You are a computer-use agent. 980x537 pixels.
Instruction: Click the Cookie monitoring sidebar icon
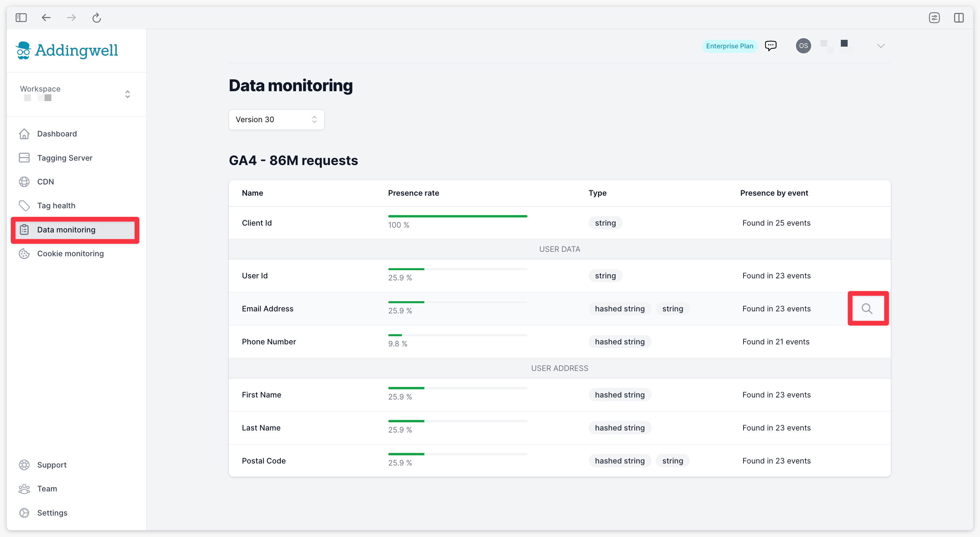(x=24, y=253)
